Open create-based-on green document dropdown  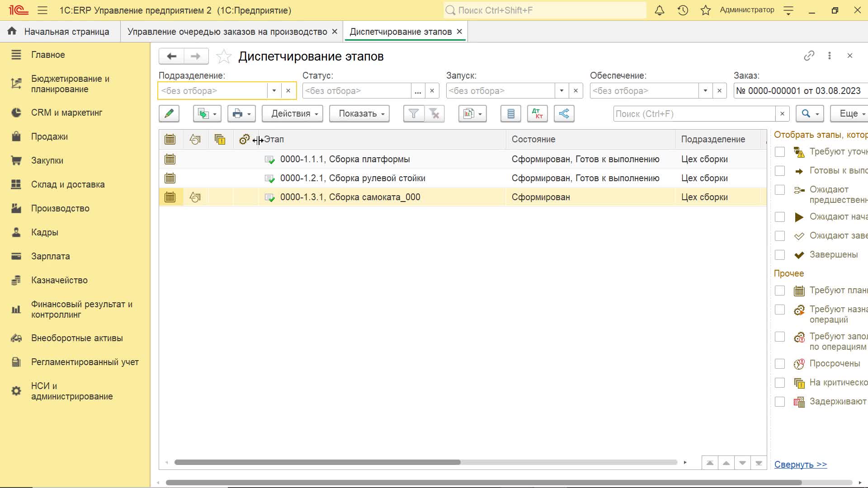tap(207, 113)
